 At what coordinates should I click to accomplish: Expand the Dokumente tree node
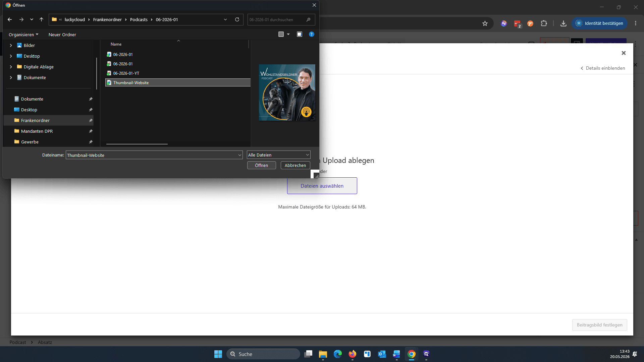(11, 77)
